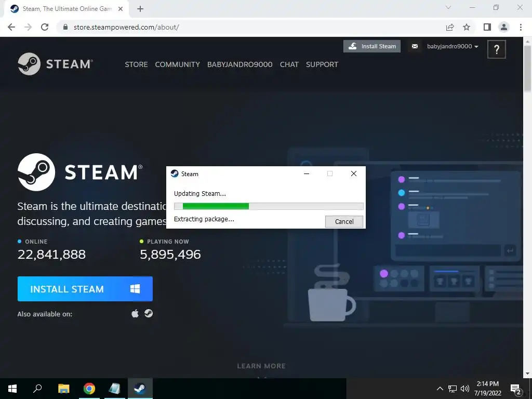The height and width of the screenshot is (399, 532).
Task: Click the Updating Steam progress bar
Action: click(x=269, y=206)
